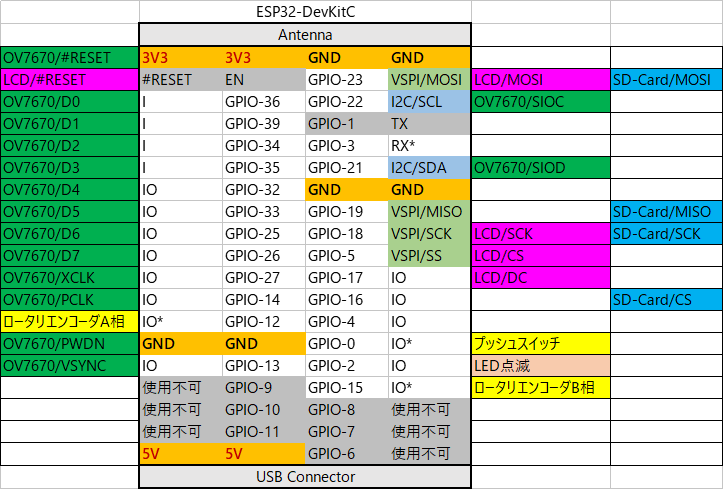Click the OV7670/SIOC cell
This screenshot has height=489, width=723.
[541, 101]
